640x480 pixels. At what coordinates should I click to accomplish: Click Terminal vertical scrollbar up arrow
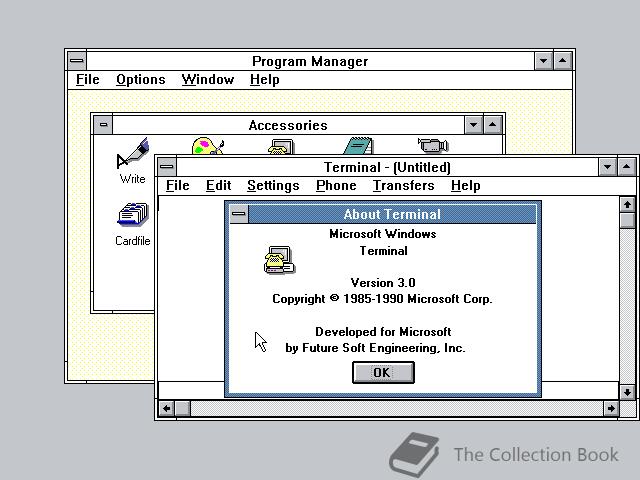(x=627, y=204)
